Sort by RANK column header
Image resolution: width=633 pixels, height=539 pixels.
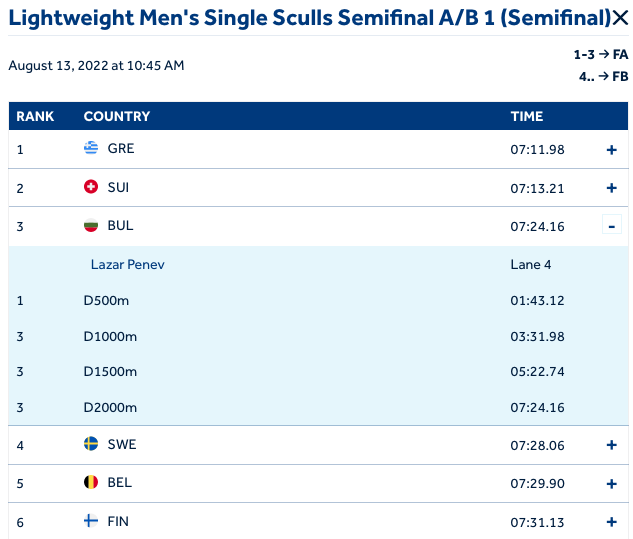(x=35, y=116)
